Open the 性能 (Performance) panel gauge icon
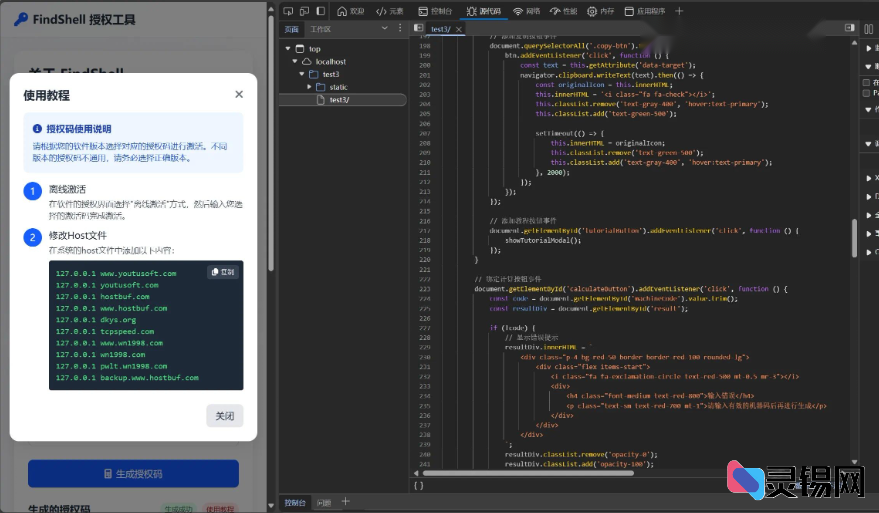The width and height of the screenshot is (879, 513). pos(563,11)
